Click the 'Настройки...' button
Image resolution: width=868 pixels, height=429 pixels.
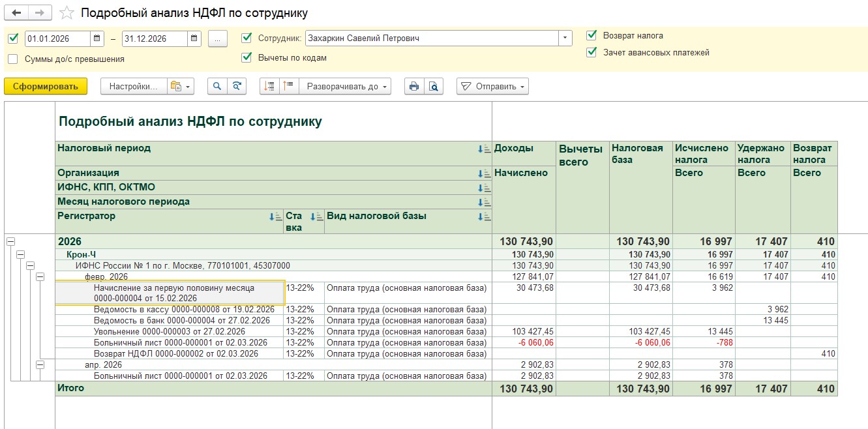coord(132,86)
